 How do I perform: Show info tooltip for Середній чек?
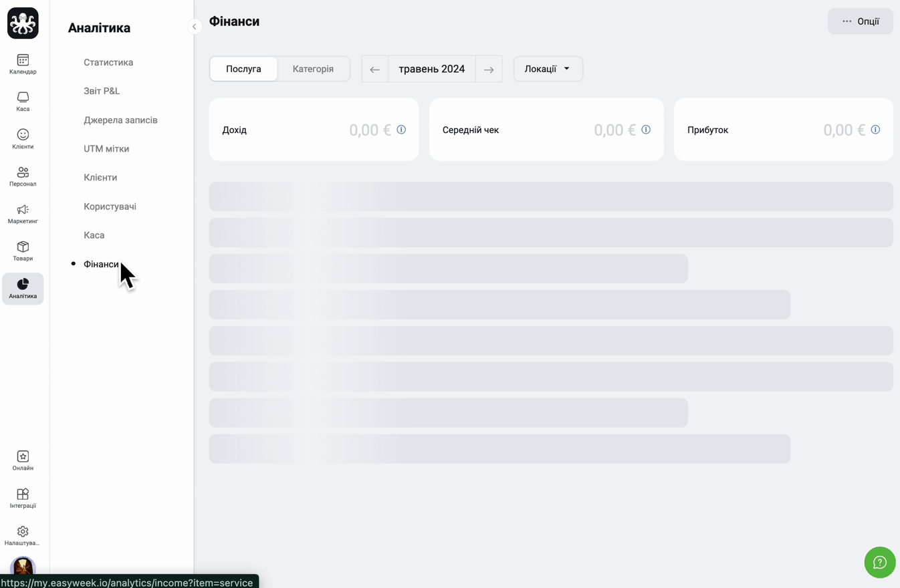pyautogui.click(x=646, y=130)
